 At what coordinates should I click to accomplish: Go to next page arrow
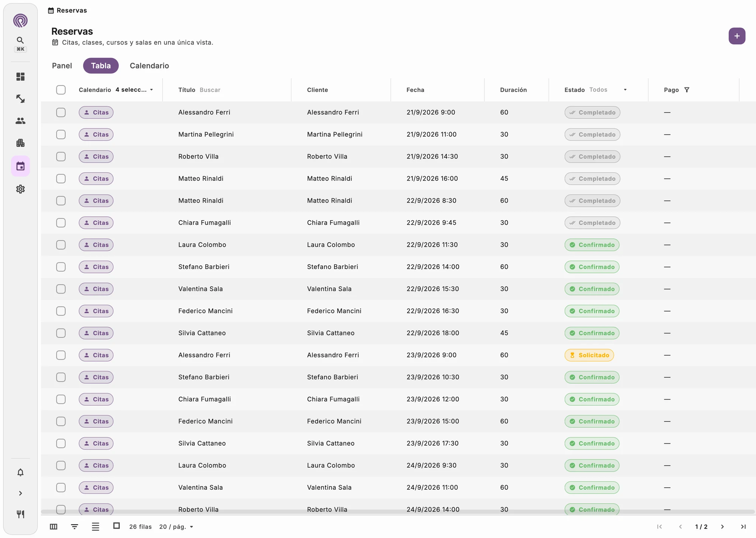click(x=722, y=527)
